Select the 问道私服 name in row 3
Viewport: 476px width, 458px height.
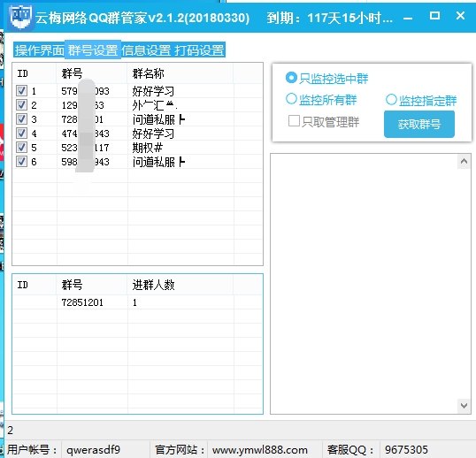tap(158, 119)
